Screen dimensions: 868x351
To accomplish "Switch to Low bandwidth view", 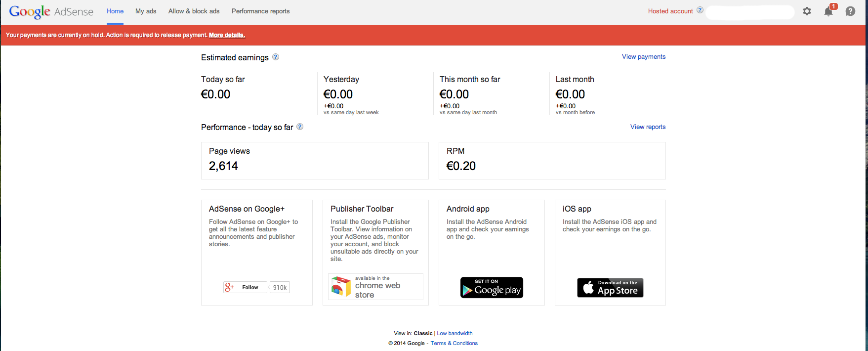I will 455,333.
